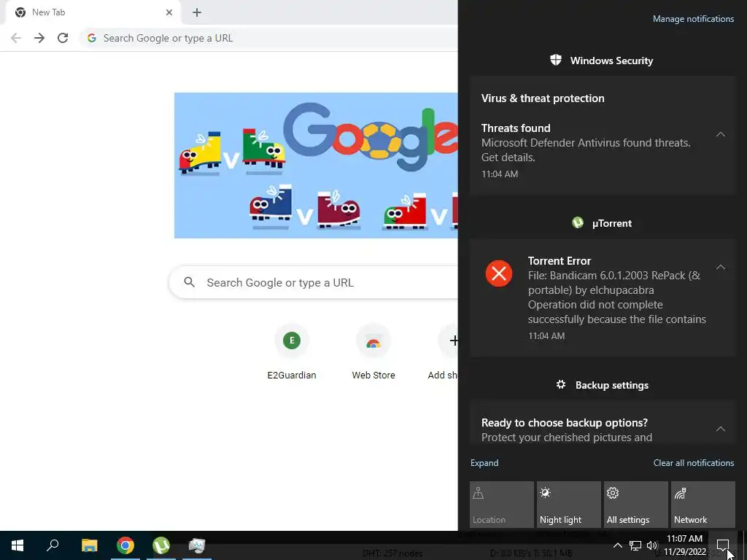Open the E2Guardian shortcut
Viewport: 747px width, 560px height.
pos(292,351)
